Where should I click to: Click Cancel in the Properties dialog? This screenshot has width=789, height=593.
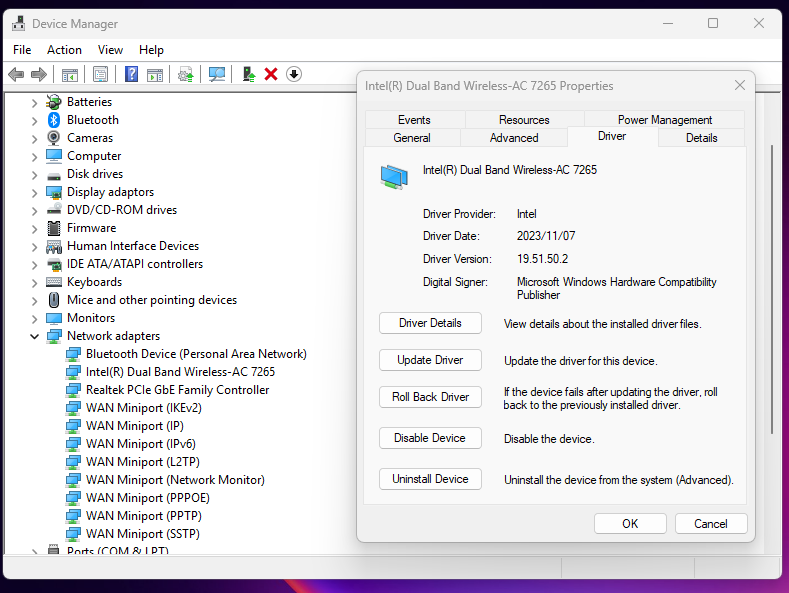(711, 524)
